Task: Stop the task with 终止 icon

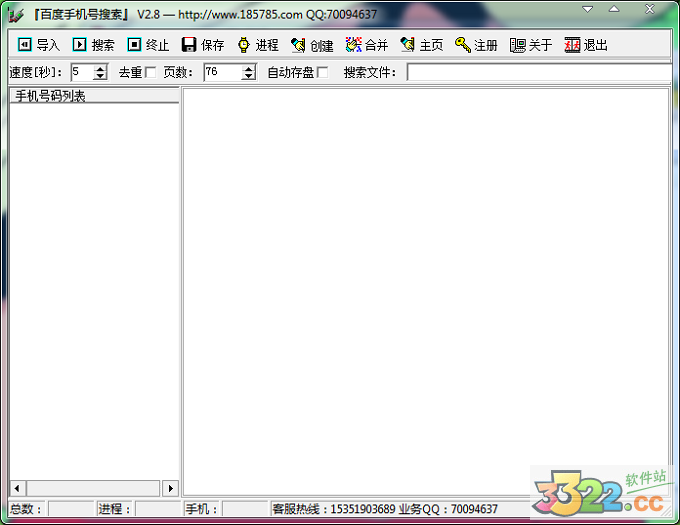Action: click(134, 44)
